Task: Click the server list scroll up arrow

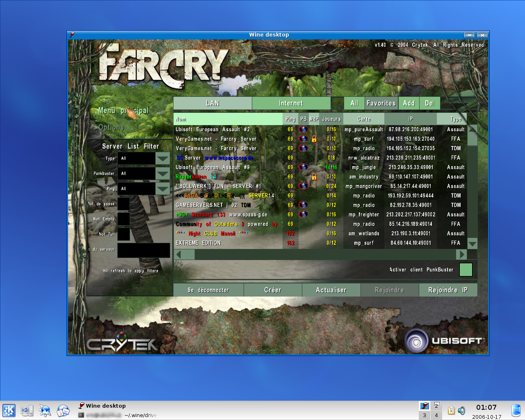Action: (x=472, y=129)
